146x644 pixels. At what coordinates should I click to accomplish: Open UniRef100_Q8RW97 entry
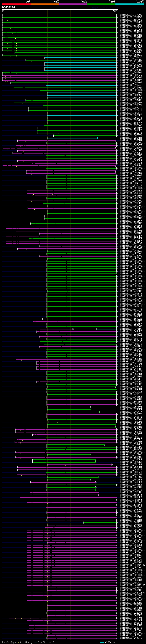(131, 128)
